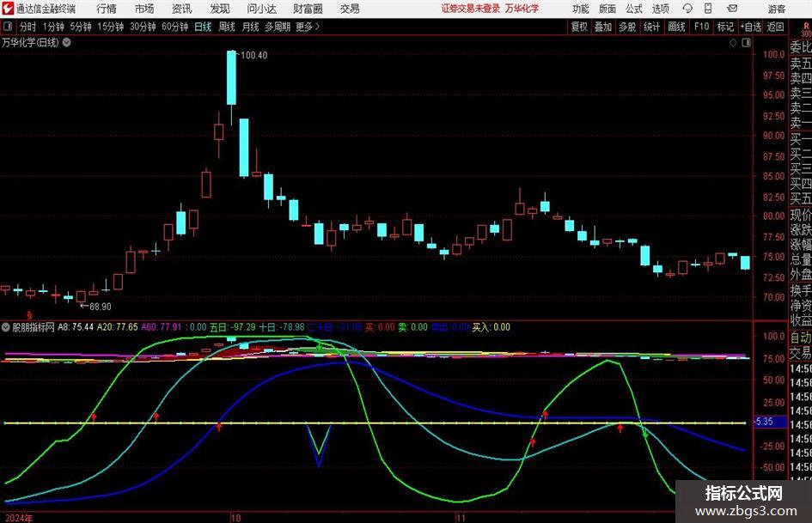Image resolution: width=812 pixels, height=523 pixels.
Task: Open the 游客 guest account button
Action: [776, 9]
